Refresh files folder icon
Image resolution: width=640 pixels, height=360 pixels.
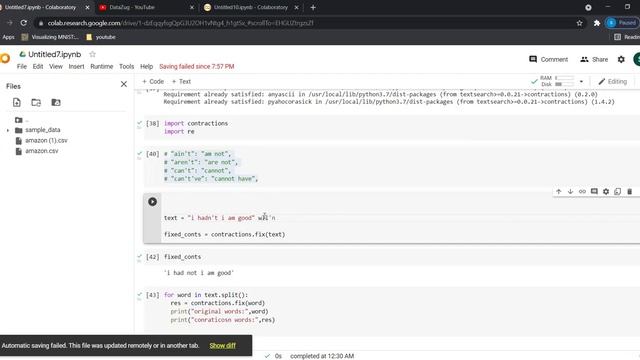pyautogui.click(x=36, y=102)
